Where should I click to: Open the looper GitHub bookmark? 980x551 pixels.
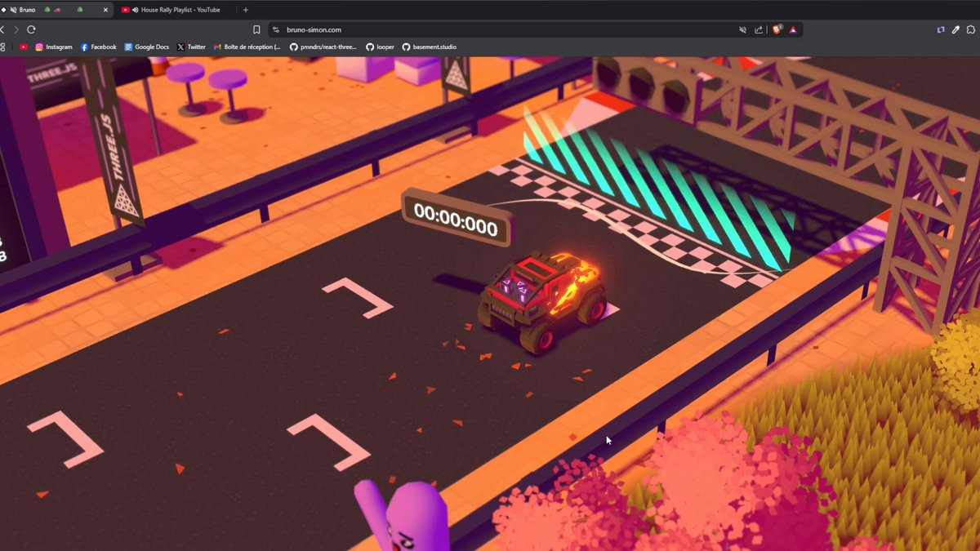pos(380,47)
